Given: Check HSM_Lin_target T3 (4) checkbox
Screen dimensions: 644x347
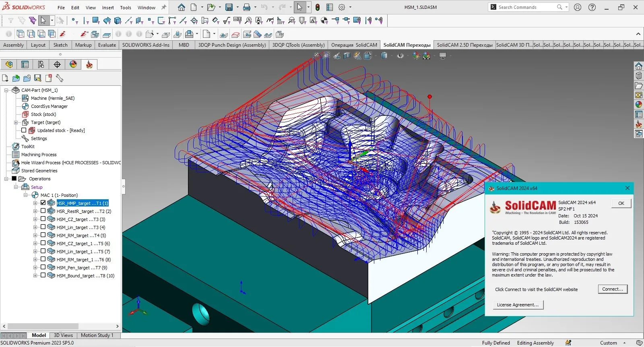Looking at the screenshot, I should [x=43, y=227].
